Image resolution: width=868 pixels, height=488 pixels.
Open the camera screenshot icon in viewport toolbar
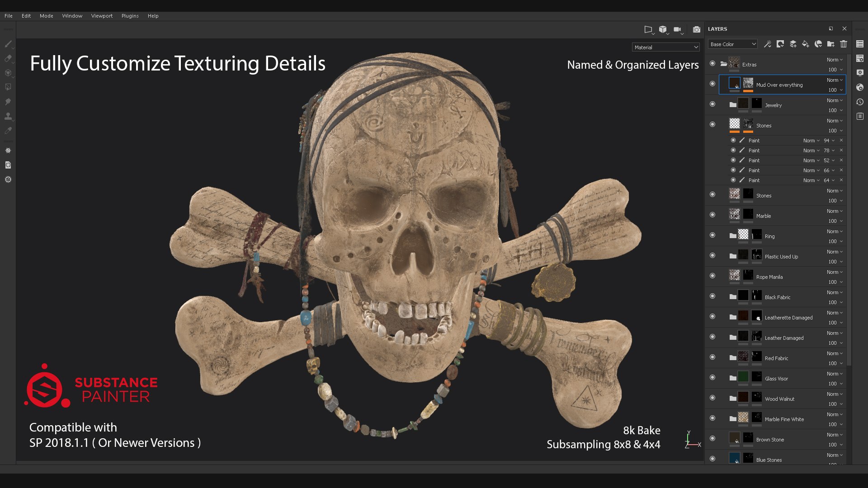click(697, 29)
